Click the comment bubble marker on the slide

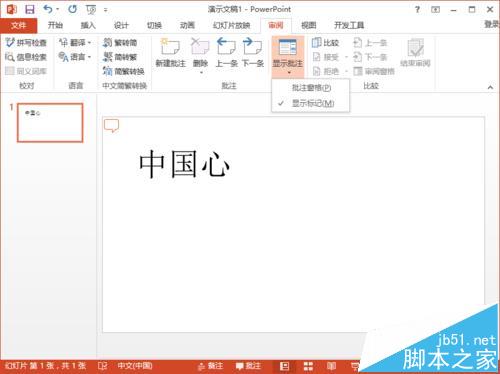[x=111, y=126]
